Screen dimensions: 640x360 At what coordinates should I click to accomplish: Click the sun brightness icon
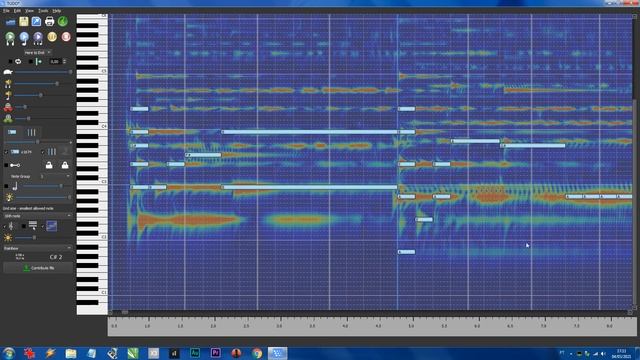click(8, 238)
